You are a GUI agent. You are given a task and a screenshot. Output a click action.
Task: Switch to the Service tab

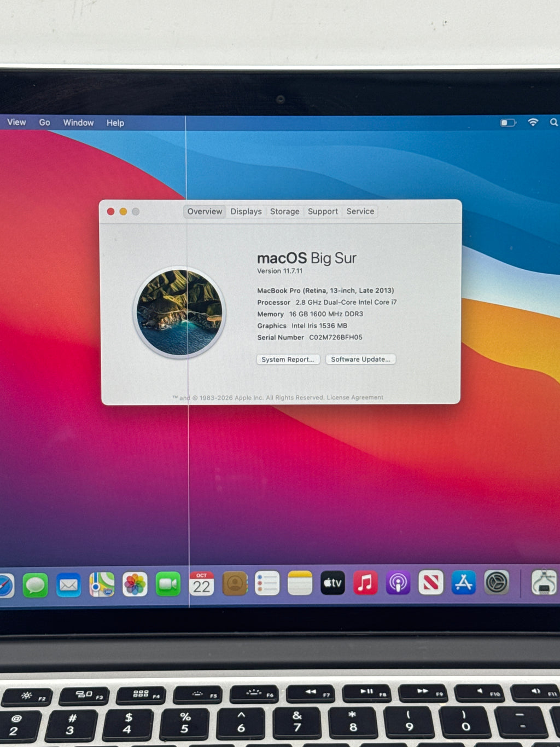pyautogui.click(x=360, y=211)
